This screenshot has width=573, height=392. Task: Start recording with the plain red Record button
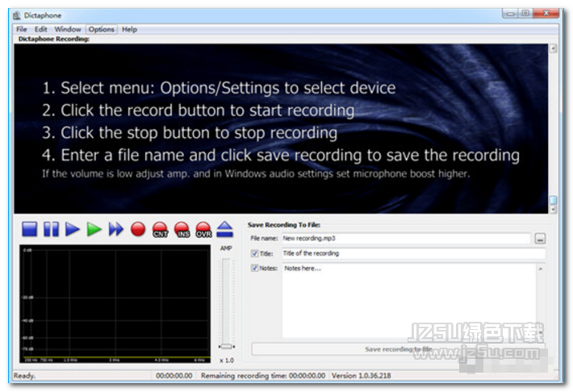point(138,229)
